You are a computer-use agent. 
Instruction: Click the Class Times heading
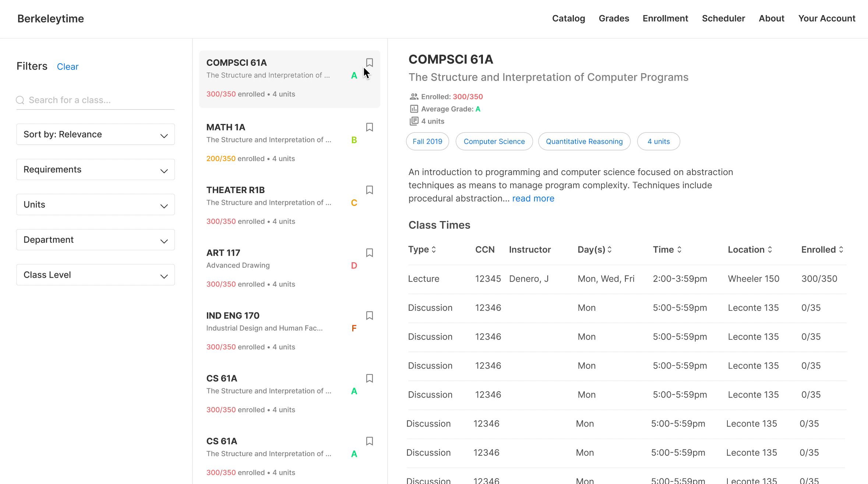point(439,225)
